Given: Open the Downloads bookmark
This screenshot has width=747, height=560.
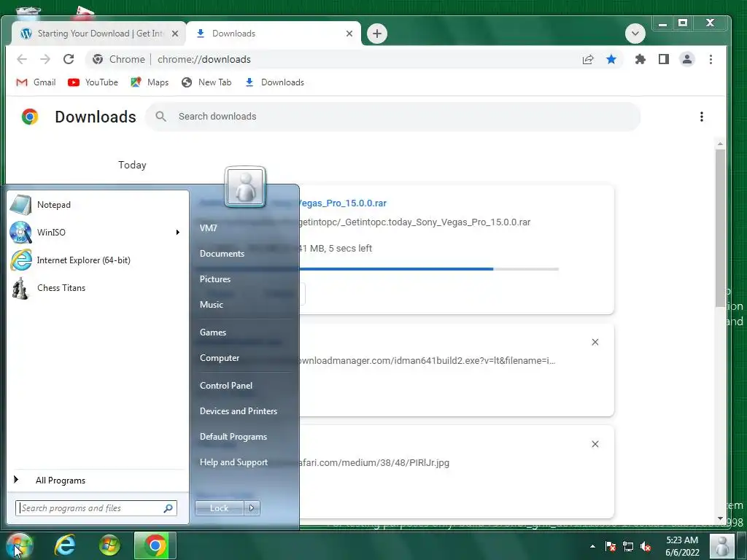Looking at the screenshot, I should coord(274,82).
